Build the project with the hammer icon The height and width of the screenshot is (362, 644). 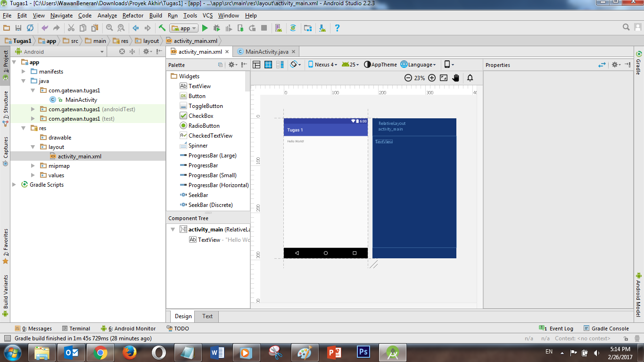tap(162, 28)
